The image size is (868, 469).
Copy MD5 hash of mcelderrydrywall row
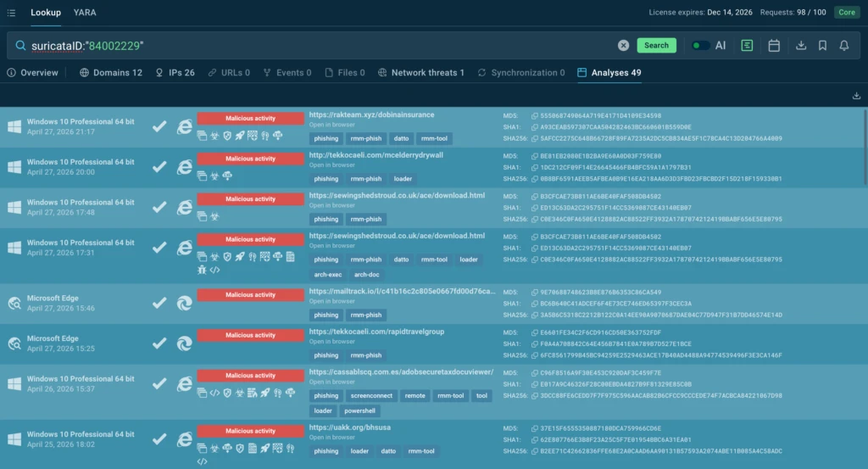[x=535, y=156]
